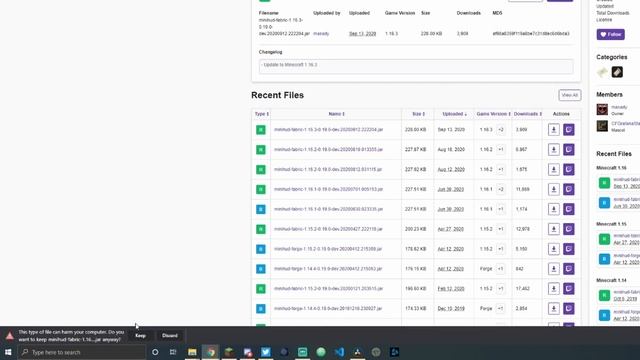
Task: Download the 200.23 KB Apr 27 file
Action: pos(553,229)
